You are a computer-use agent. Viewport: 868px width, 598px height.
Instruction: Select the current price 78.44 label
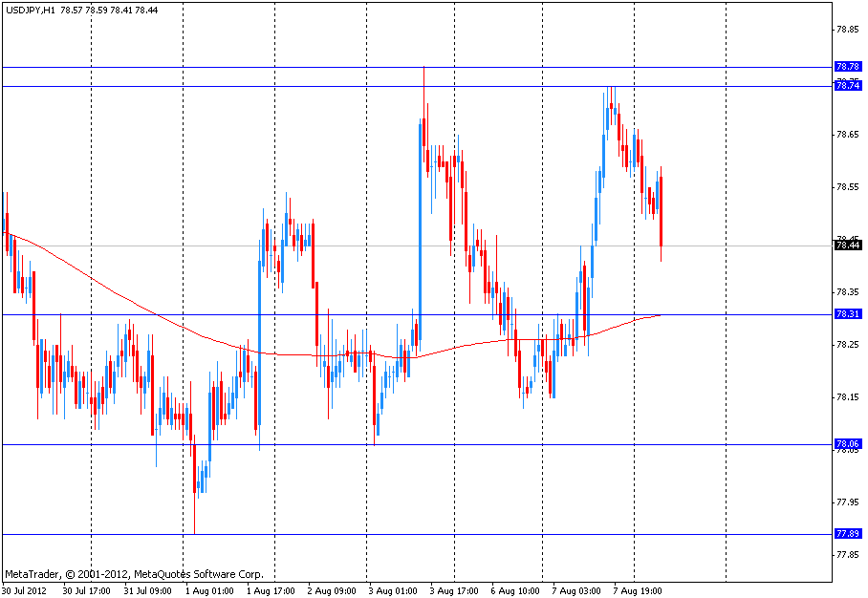click(x=847, y=246)
